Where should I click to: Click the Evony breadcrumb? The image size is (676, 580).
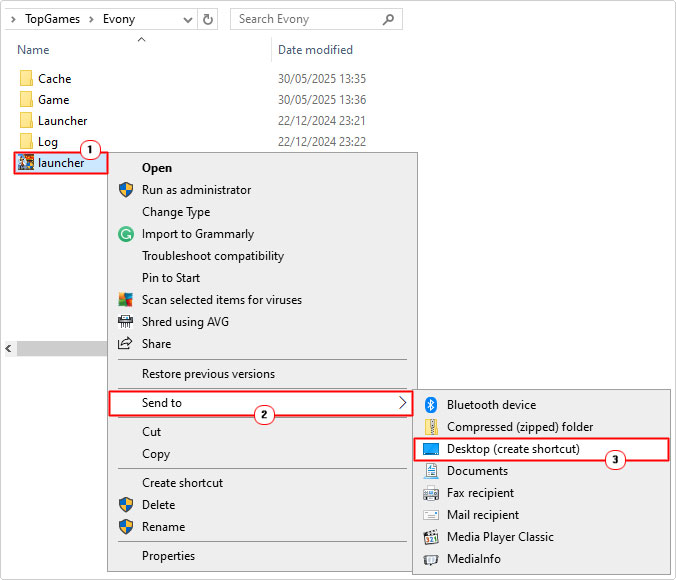[119, 19]
